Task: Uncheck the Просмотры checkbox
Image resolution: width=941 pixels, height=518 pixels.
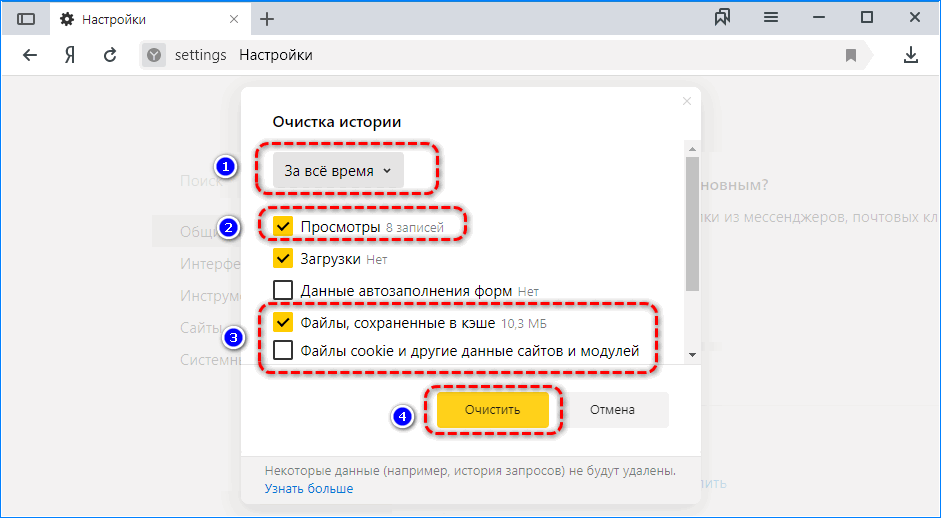Action: pyautogui.click(x=283, y=227)
